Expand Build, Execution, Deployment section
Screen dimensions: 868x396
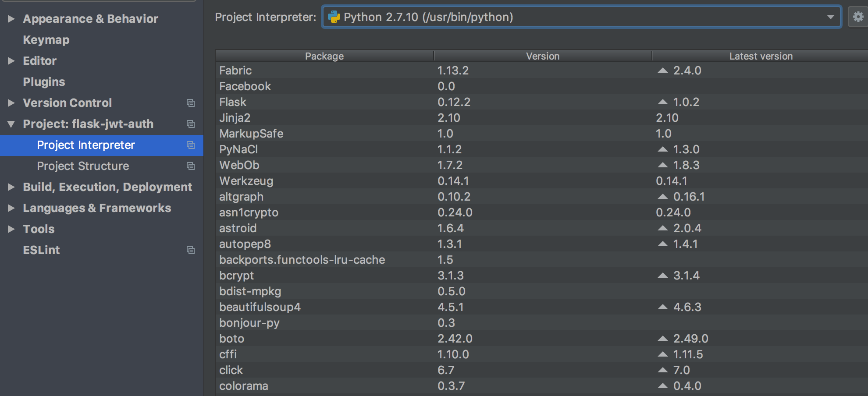(x=11, y=187)
